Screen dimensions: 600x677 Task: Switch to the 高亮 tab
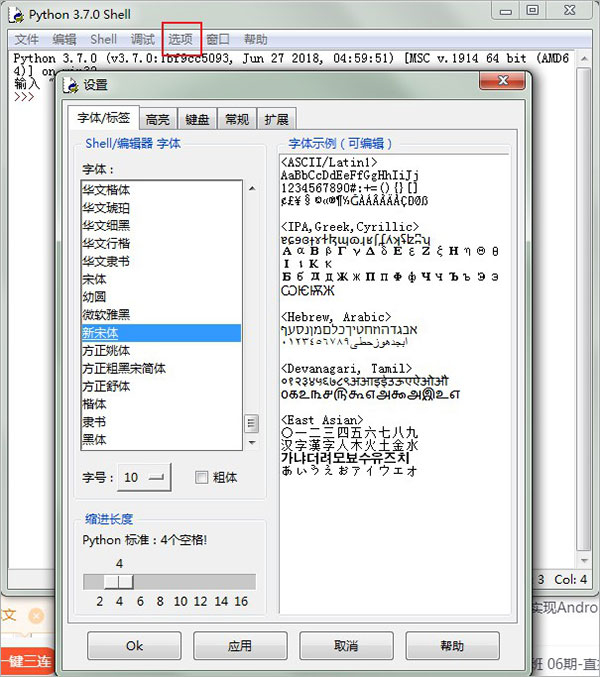point(157,119)
